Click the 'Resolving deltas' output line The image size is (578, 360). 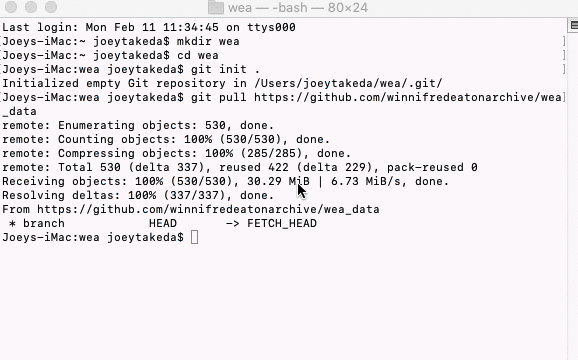pyautogui.click(x=138, y=195)
